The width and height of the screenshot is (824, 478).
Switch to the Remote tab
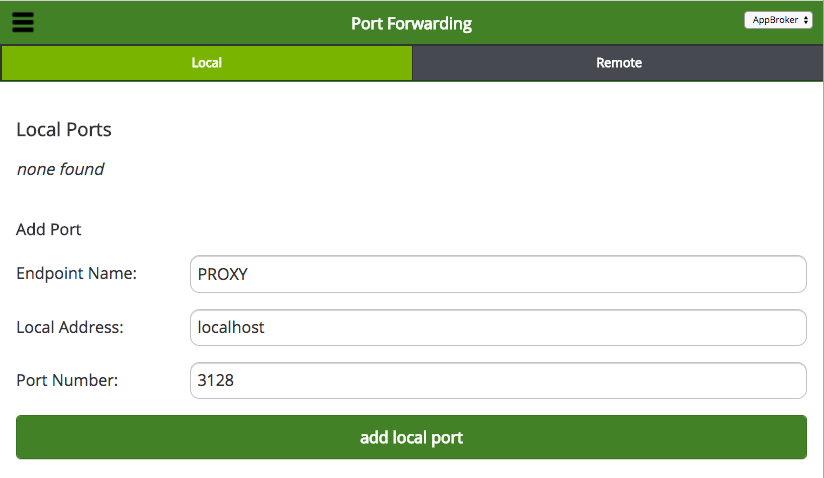618,63
